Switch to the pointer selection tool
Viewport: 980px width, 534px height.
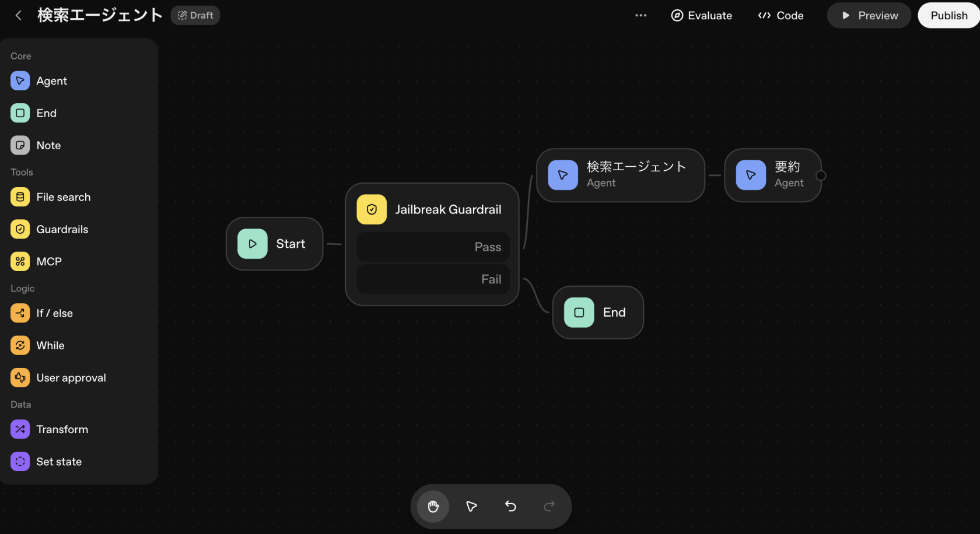471,507
